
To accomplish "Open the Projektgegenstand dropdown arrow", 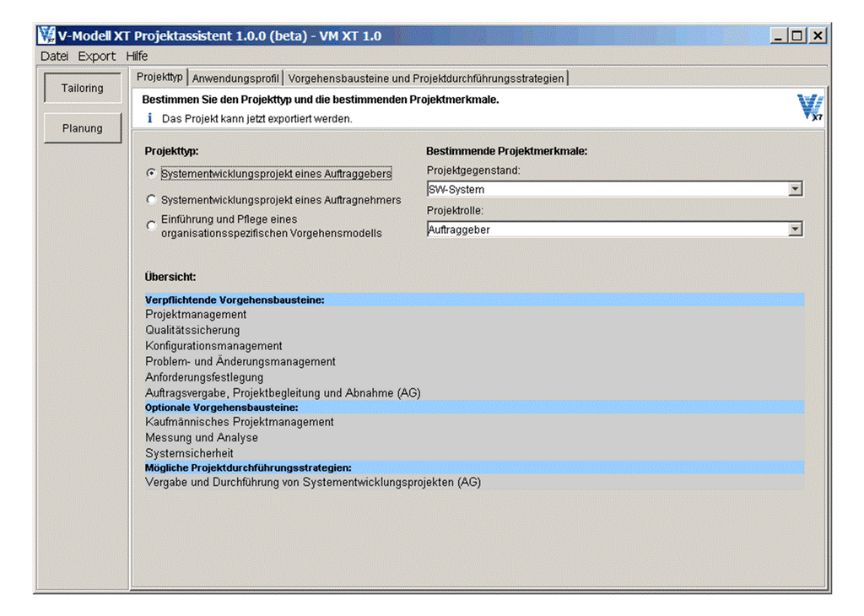I will click(x=795, y=189).
